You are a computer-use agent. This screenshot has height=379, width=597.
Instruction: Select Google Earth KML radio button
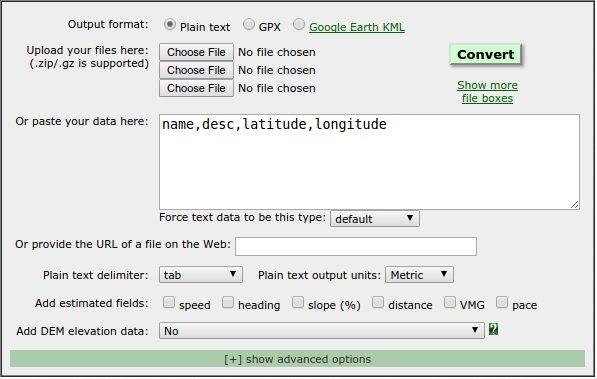tap(299, 25)
